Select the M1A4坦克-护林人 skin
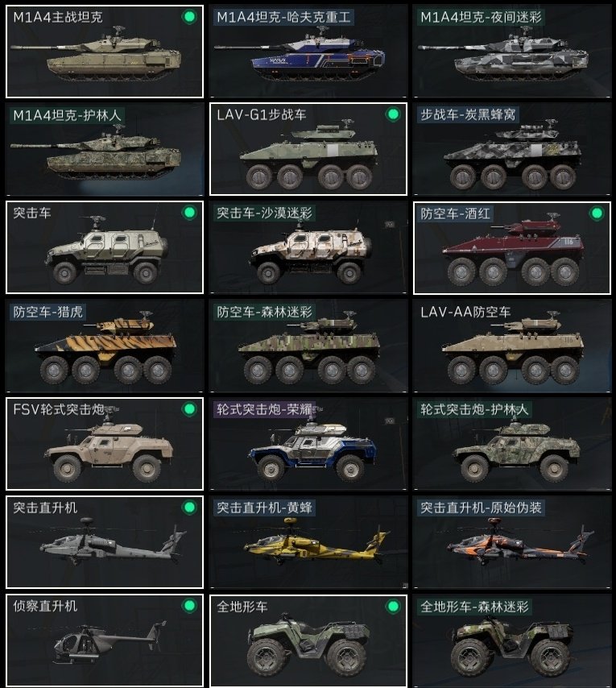The height and width of the screenshot is (688, 616). [x=105, y=149]
